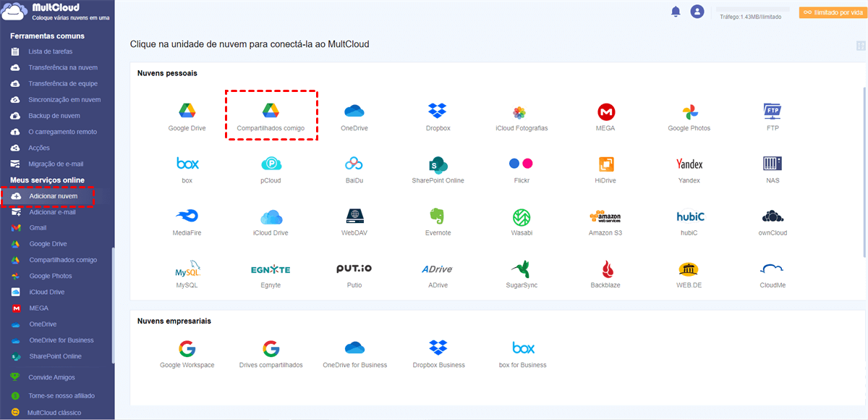Switch to MultCloud clássico
The width and height of the screenshot is (868, 420).
tap(54, 413)
